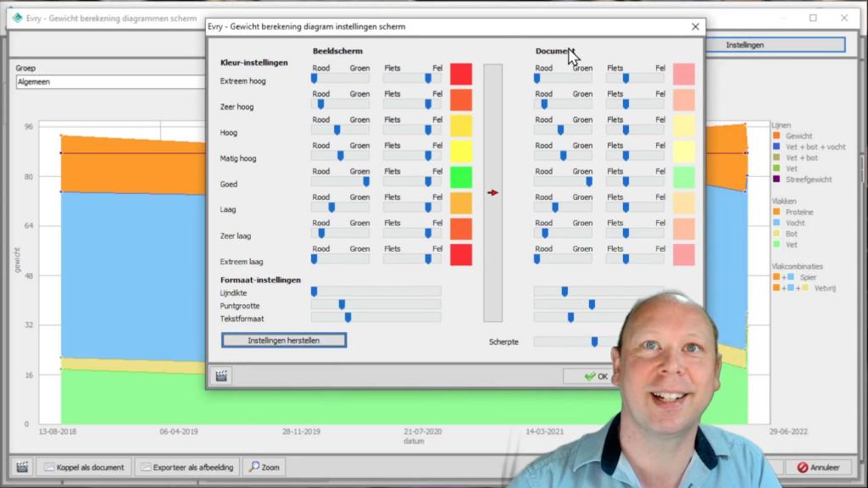Click the Scherpte slider
This screenshot has width=868, height=488.
pyautogui.click(x=576, y=342)
